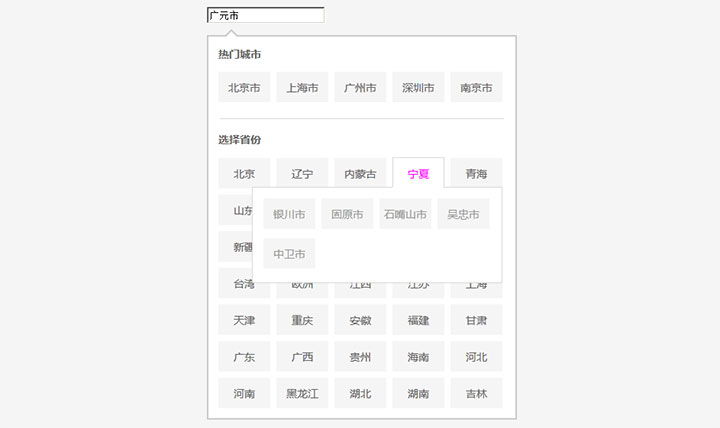Choose 固原市 from the 宁夏 cities
Screen dimensions: 720x428
point(347,214)
